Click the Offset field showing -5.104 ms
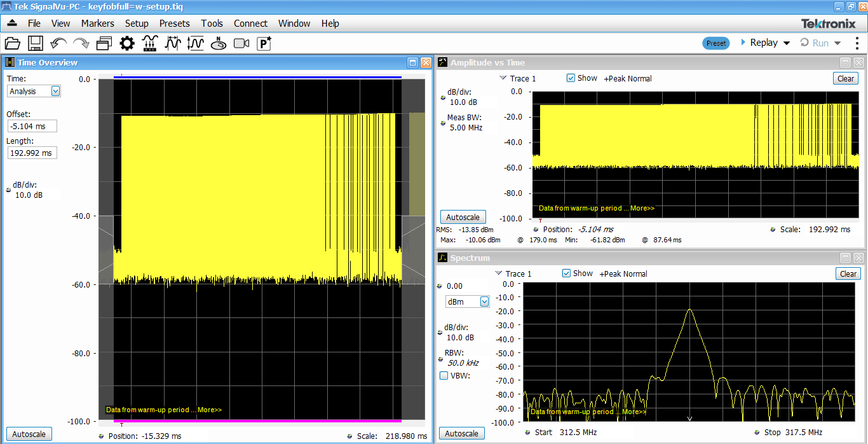This screenshot has width=868, height=444. coord(32,126)
